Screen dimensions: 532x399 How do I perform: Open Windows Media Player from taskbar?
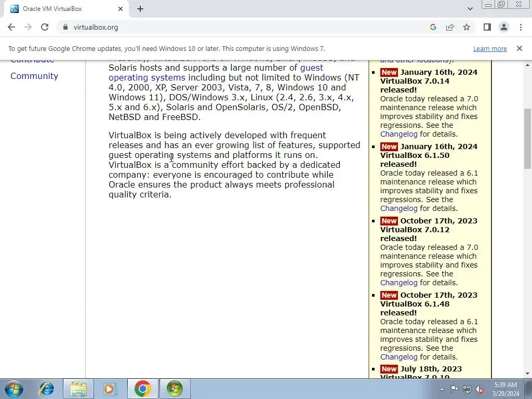click(110, 389)
